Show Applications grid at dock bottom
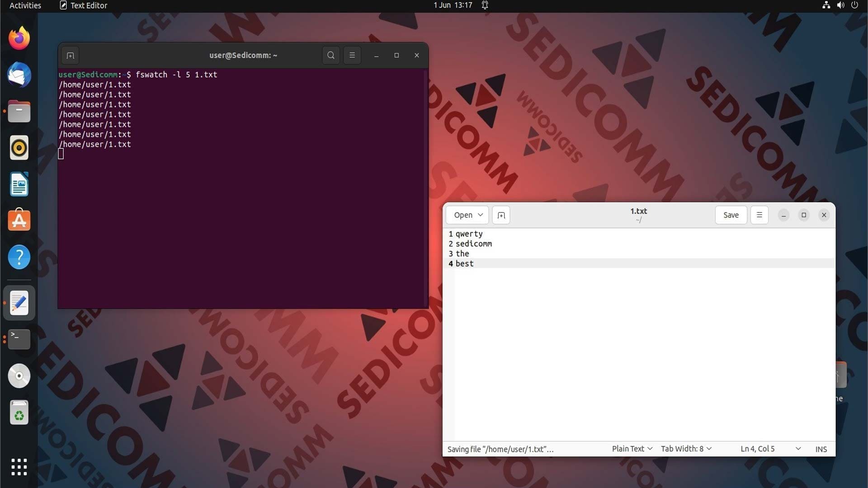The width and height of the screenshot is (868, 488). (x=19, y=467)
